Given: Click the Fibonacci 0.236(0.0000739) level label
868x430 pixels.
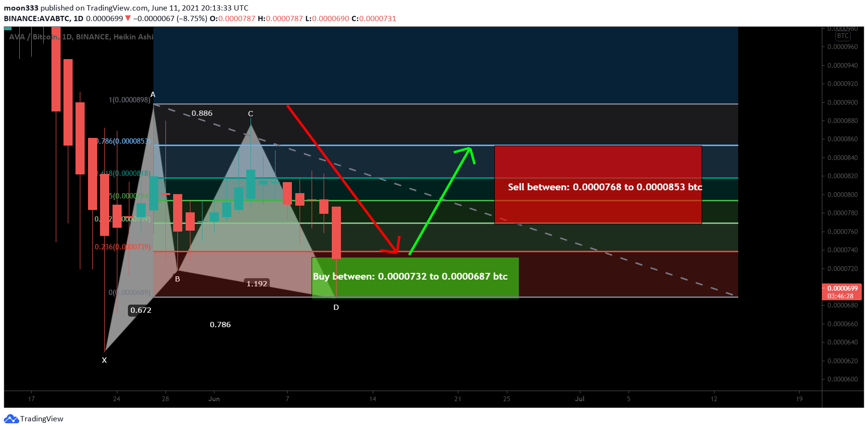Looking at the screenshot, I should pyautogui.click(x=123, y=247).
